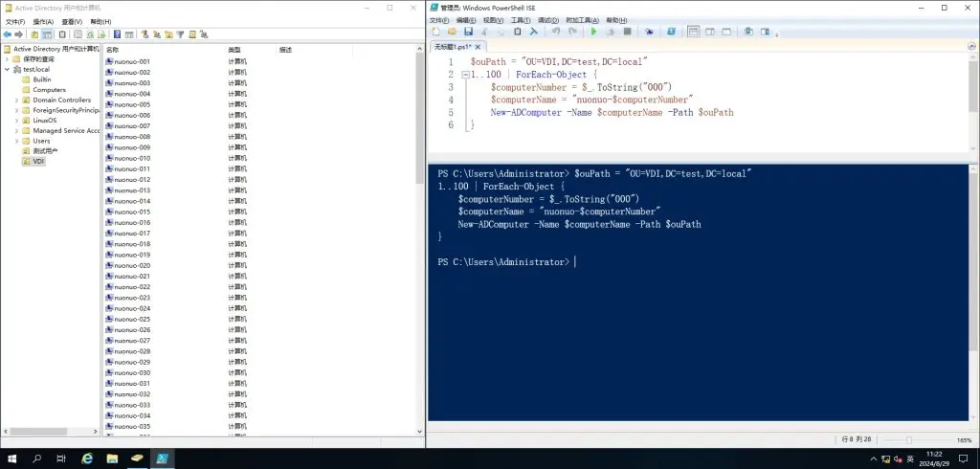Click the Stop Operation square icon
This screenshot has height=469, width=980.
coord(627,32)
